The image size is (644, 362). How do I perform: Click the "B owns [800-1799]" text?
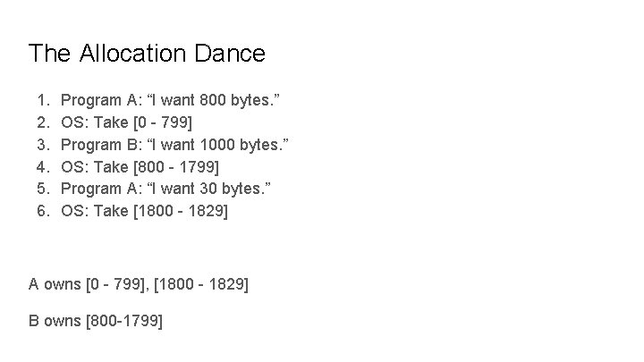pyautogui.click(x=96, y=321)
